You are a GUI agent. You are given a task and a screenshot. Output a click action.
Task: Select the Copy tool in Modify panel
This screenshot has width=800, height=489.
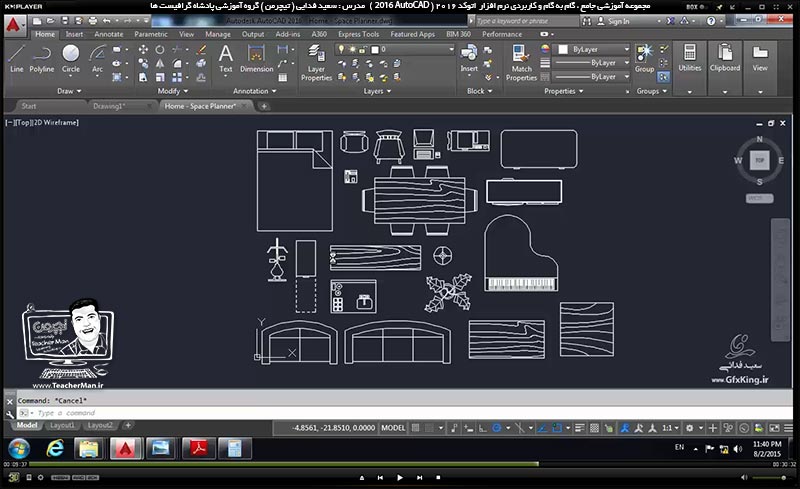pyautogui.click(x=143, y=63)
